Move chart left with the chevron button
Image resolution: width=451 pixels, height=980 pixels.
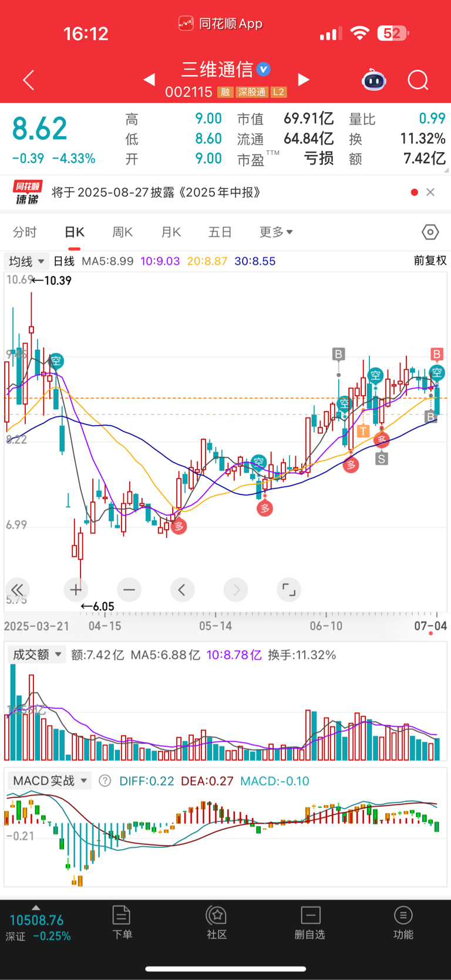pos(182,590)
